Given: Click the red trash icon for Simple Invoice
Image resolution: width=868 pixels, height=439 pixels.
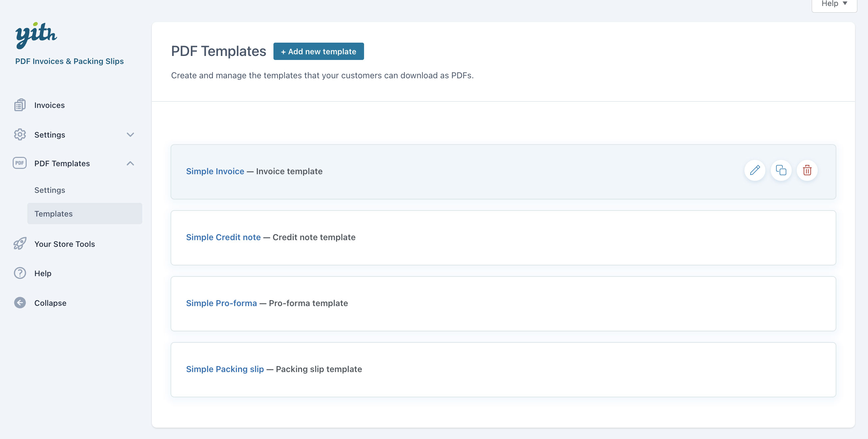Looking at the screenshot, I should pyautogui.click(x=807, y=170).
